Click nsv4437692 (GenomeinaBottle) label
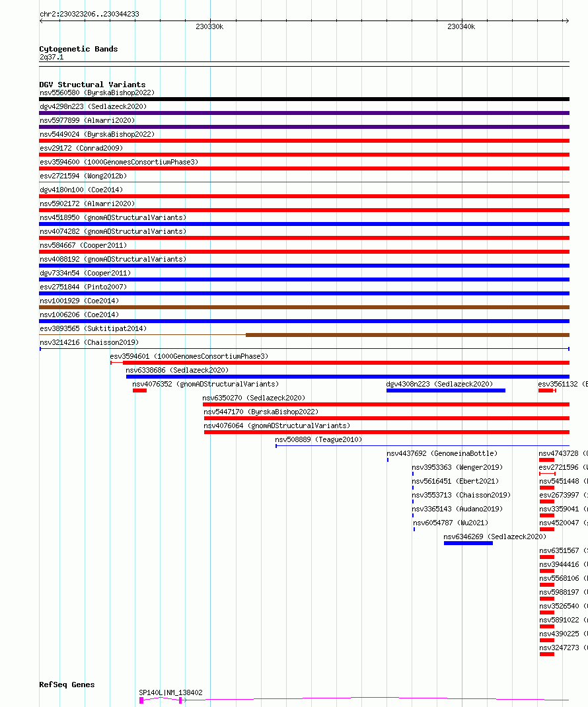The width and height of the screenshot is (588, 707). [x=442, y=453]
